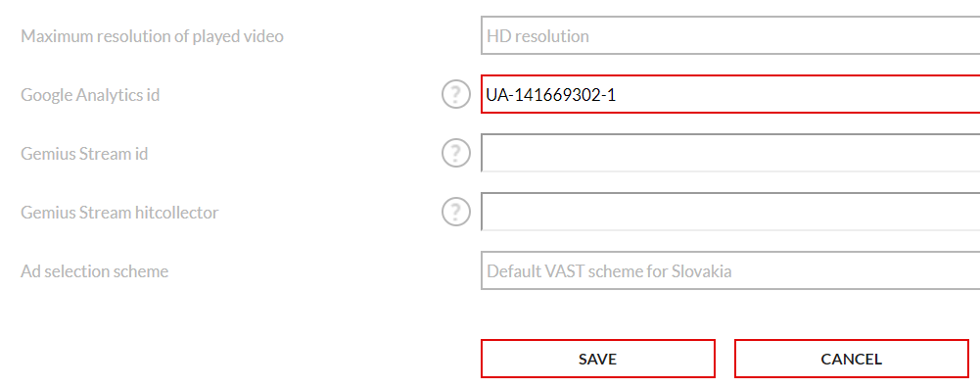Save the player settings
980x388 pixels.
(x=597, y=359)
